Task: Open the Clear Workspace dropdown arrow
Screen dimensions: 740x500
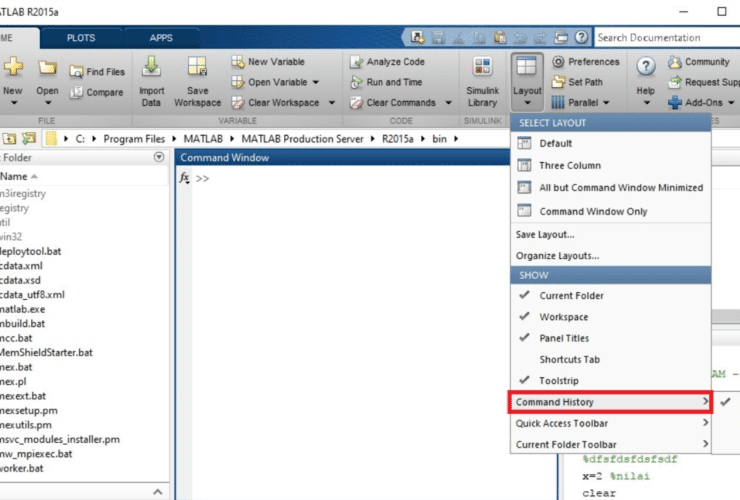Action: [332, 102]
